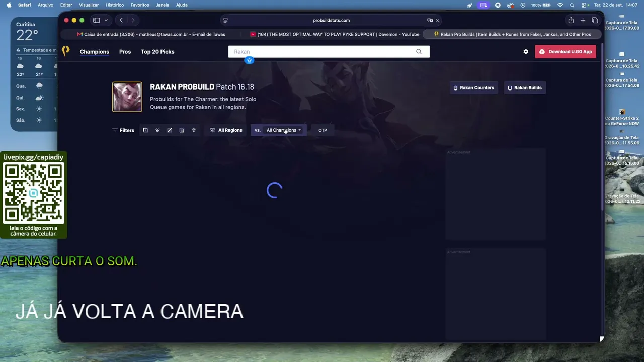
Task: Select the support role filter icon
Action: pos(194,130)
